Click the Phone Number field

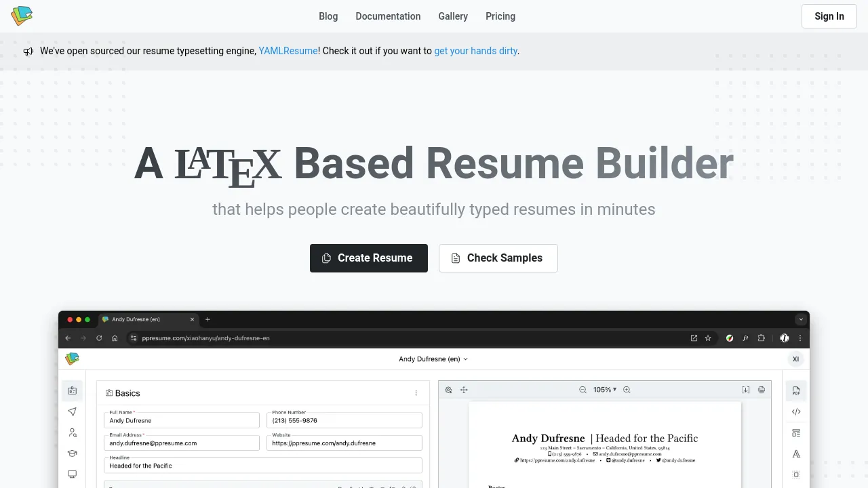[x=344, y=420]
